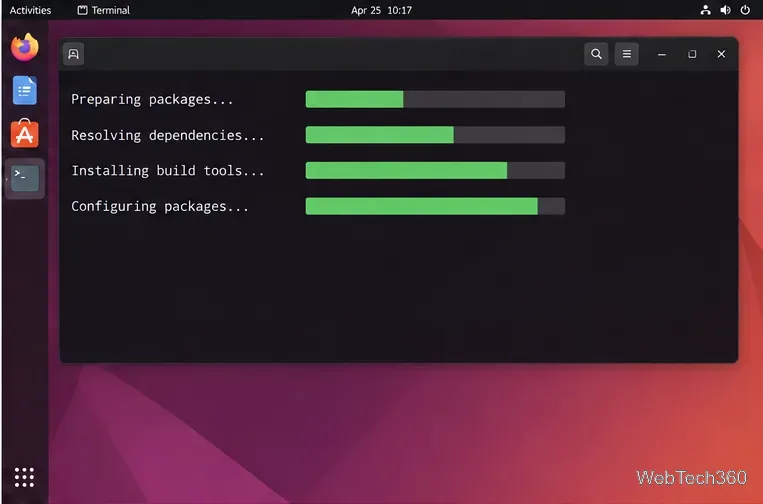Click the Configuring packages progress bar
Image resolution: width=763 pixels, height=504 pixels.
[435, 206]
